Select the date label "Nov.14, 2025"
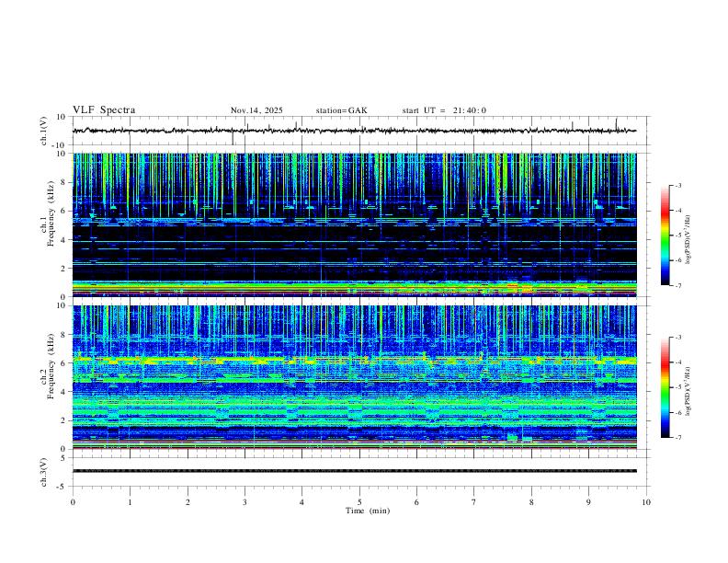 coord(256,110)
